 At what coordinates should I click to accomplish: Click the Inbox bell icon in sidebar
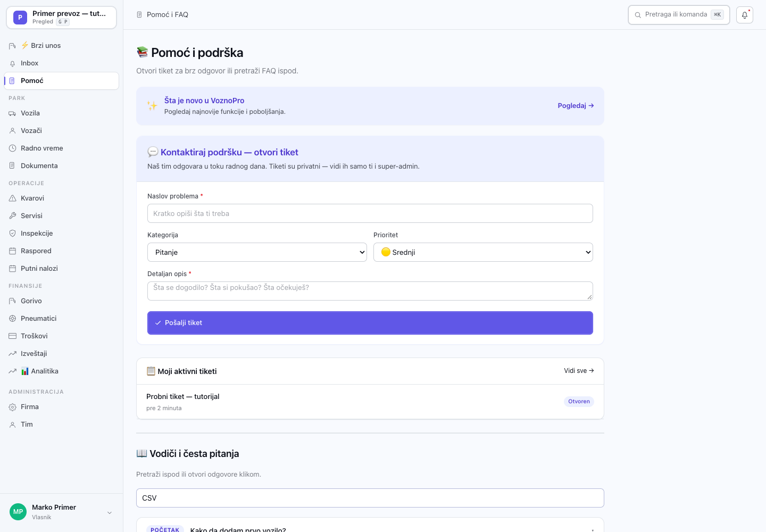(x=12, y=63)
